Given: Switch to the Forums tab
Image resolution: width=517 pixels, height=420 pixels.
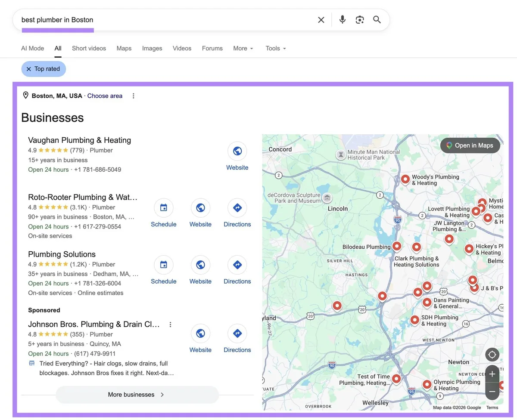Looking at the screenshot, I should point(212,48).
